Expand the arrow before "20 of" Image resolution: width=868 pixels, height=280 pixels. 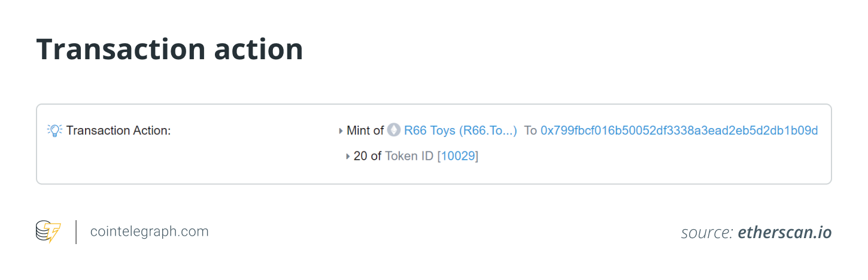pyautogui.click(x=348, y=157)
